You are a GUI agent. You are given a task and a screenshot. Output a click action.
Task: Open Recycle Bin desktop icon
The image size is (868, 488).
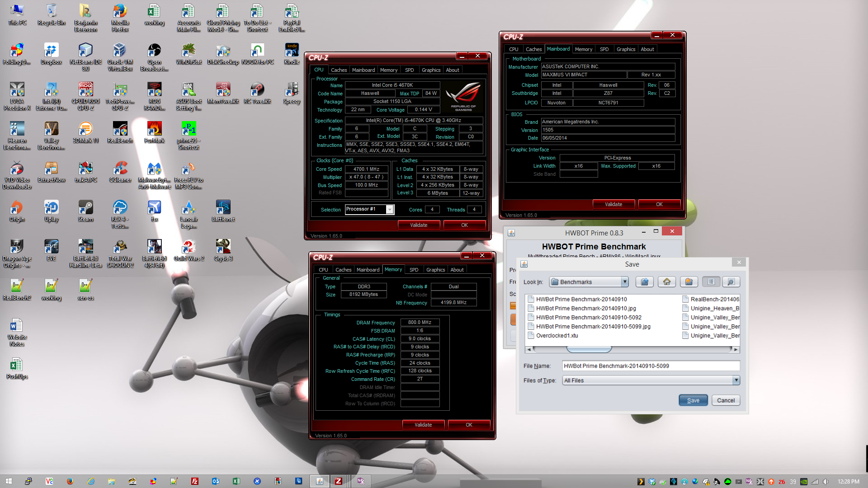52,15
